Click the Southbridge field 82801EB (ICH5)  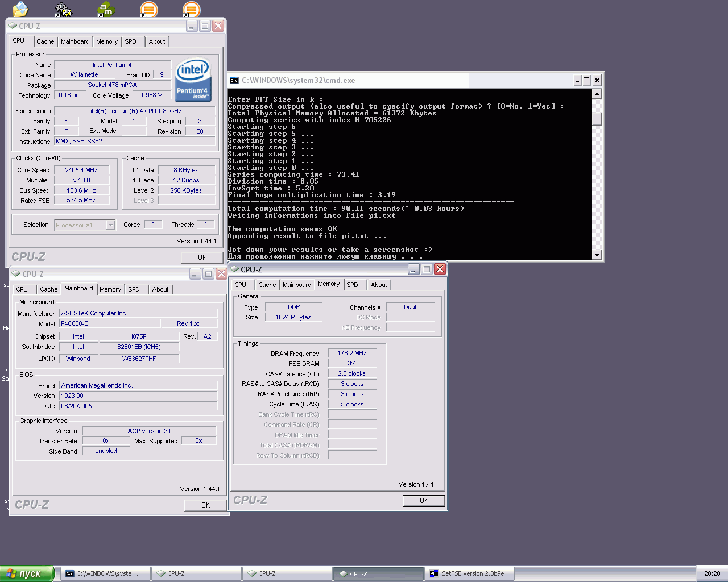click(x=139, y=347)
